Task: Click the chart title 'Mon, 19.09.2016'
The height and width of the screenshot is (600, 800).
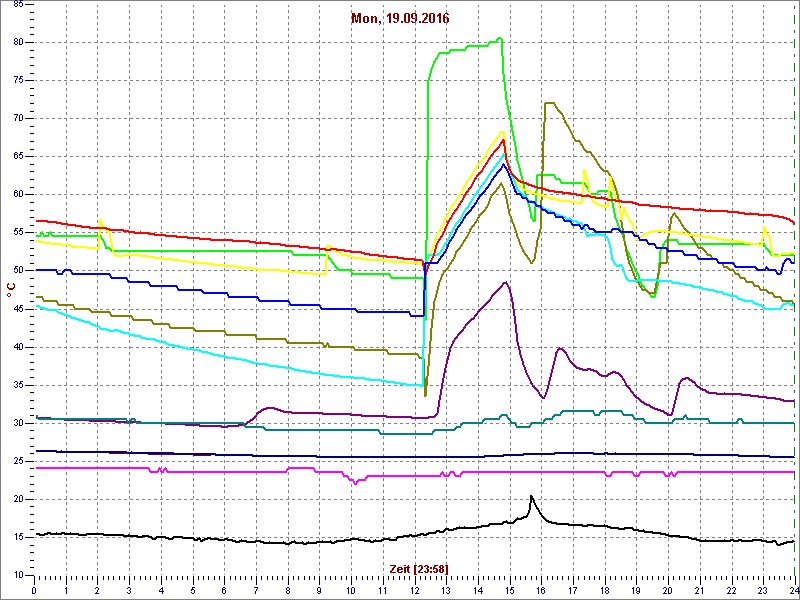Action: (x=400, y=19)
